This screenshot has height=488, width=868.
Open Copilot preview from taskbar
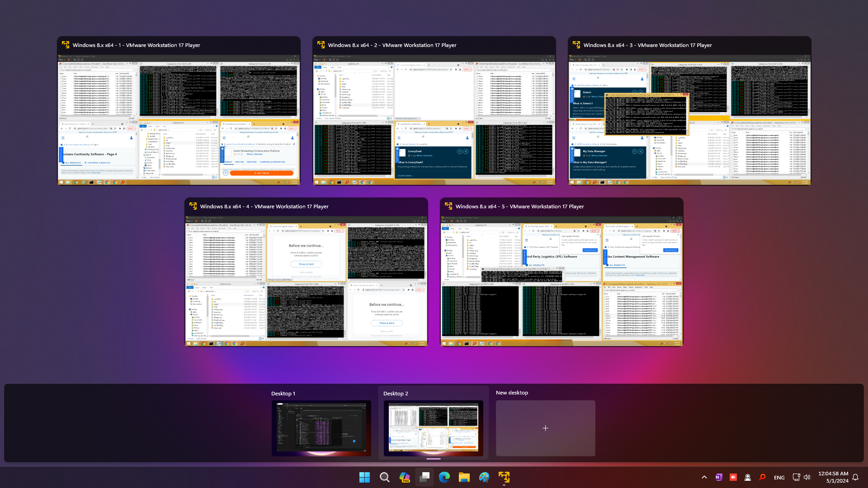(x=404, y=477)
